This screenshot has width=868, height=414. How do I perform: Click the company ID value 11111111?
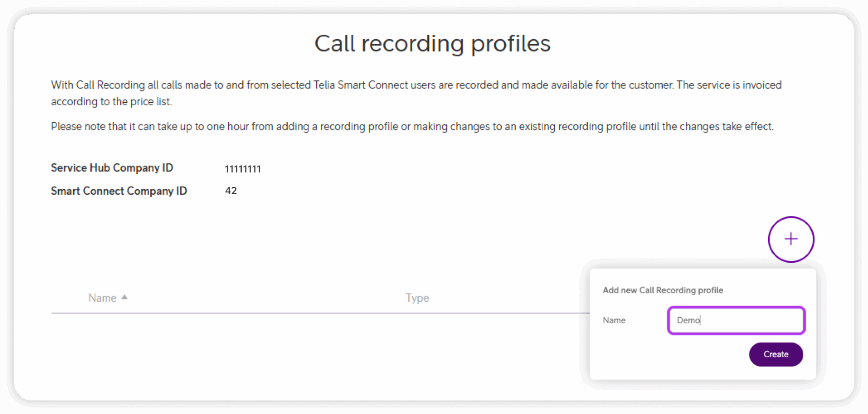243,169
